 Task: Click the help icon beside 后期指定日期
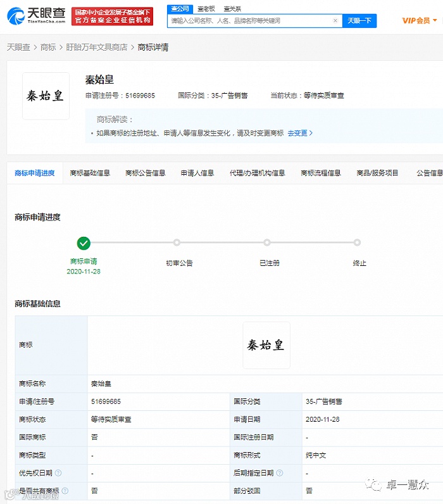click(280, 473)
